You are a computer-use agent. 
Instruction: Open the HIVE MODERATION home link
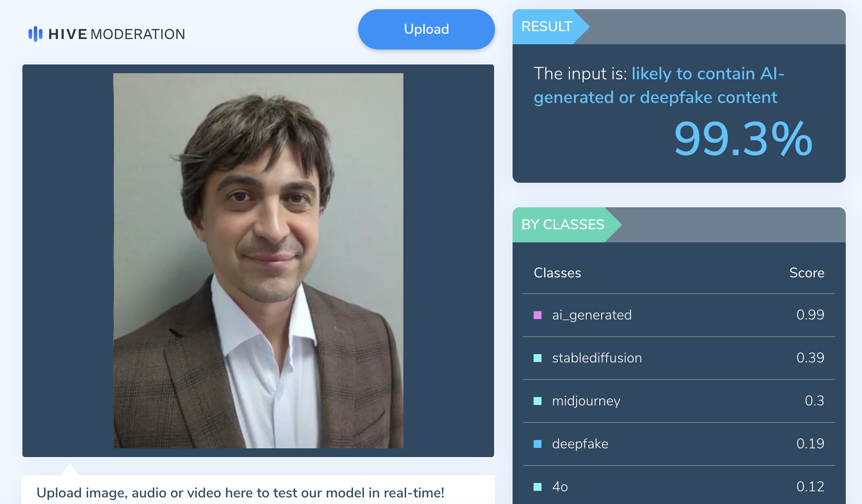pyautogui.click(x=107, y=34)
